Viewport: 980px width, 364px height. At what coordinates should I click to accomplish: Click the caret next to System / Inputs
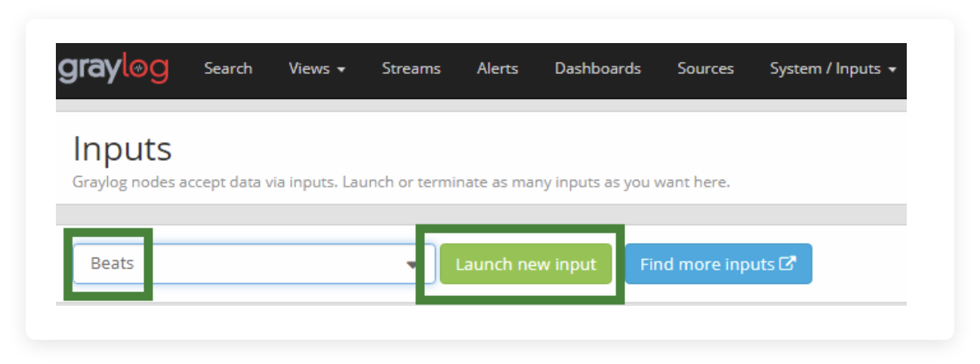coord(892,69)
